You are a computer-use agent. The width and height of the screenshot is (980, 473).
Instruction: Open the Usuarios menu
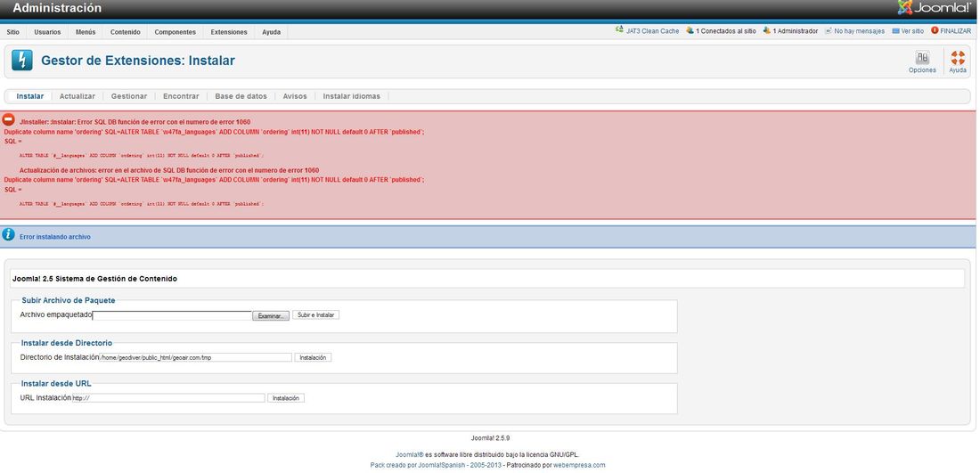click(47, 32)
